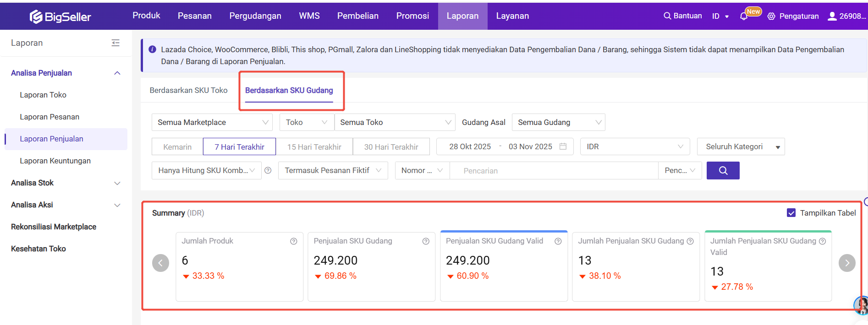The height and width of the screenshot is (325, 868).
Task: Click the blue search magnifier button
Action: tap(723, 170)
